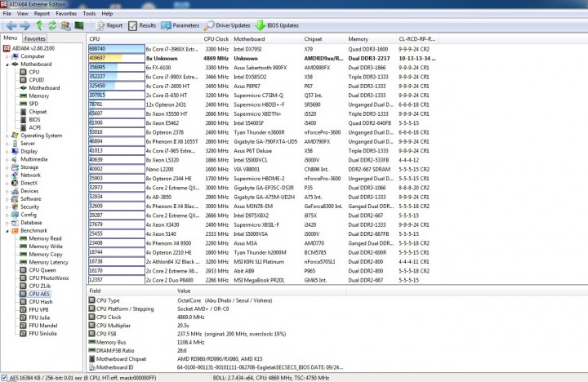Select Memory Latency benchmark
The image size is (588, 382).
pyautogui.click(x=49, y=262)
